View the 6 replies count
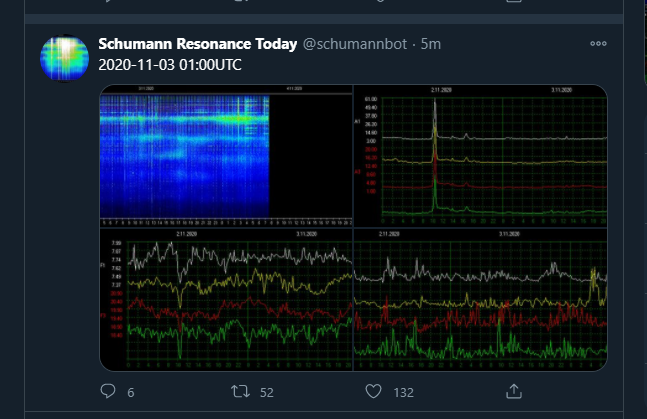 pyautogui.click(x=131, y=393)
